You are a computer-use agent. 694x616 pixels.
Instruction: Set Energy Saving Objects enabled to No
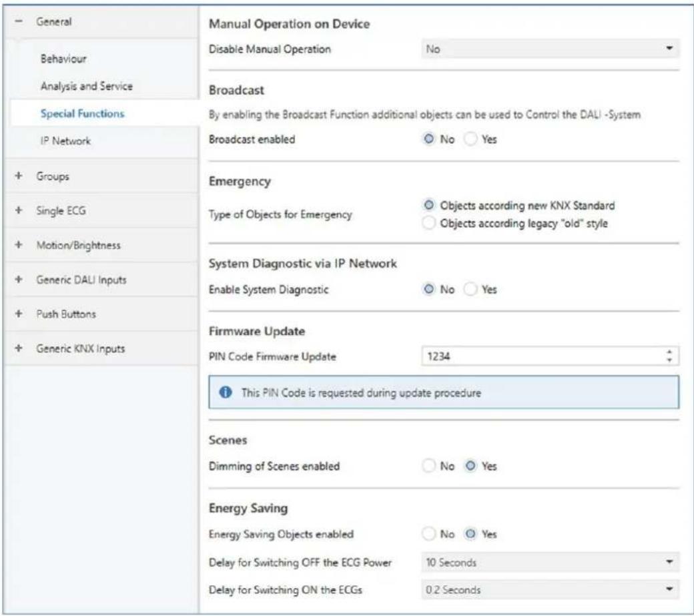429,534
